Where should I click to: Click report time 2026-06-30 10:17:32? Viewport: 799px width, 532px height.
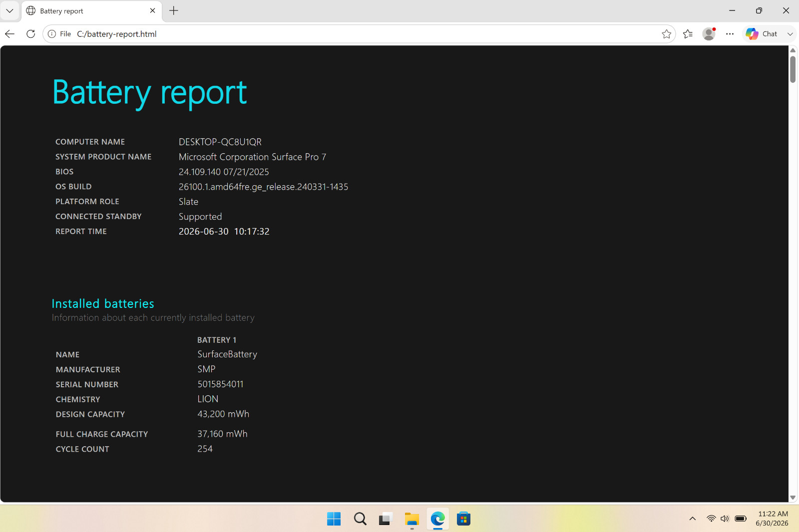click(224, 232)
